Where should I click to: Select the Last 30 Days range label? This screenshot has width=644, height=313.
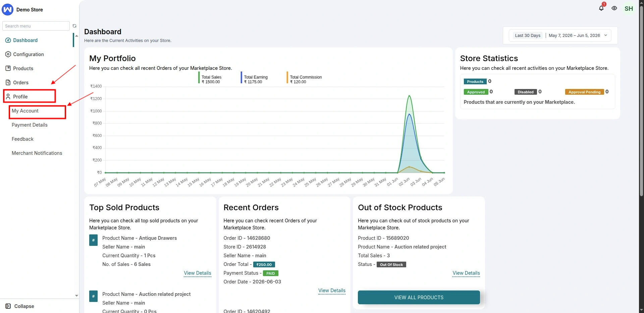(528, 36)
